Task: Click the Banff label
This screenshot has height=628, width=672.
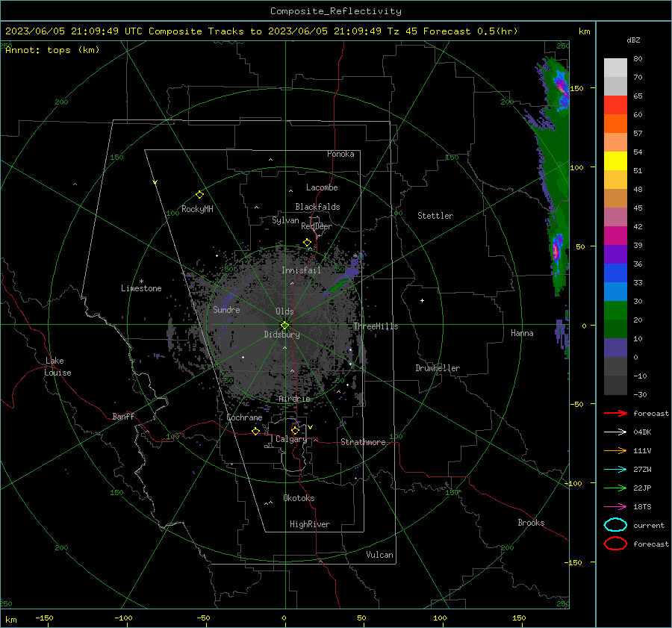Action: pyautogui.click(x=123, y=416)
